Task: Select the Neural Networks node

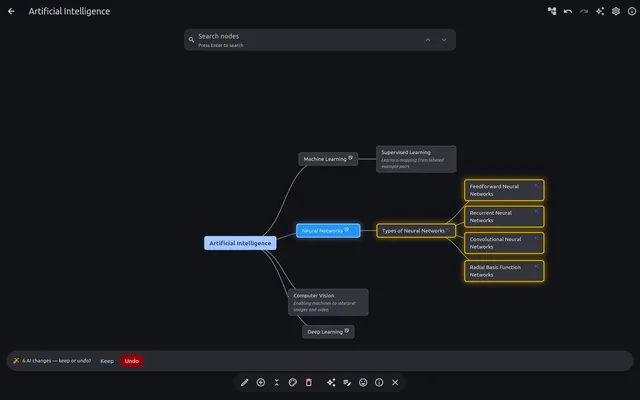Action: coord(328,231)
